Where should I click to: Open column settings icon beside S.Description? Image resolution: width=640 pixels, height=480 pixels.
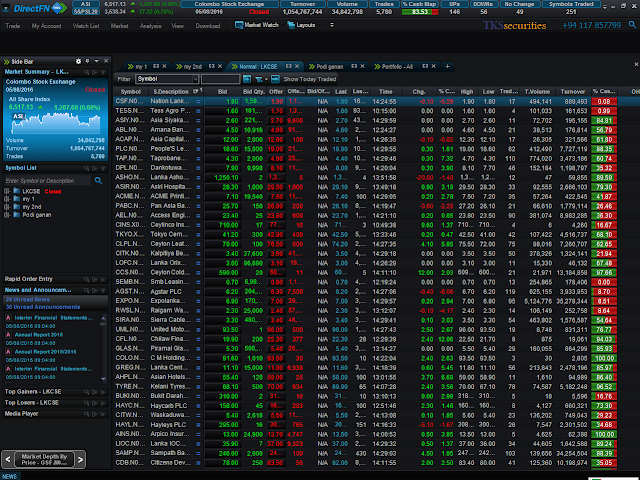point(196,91)
